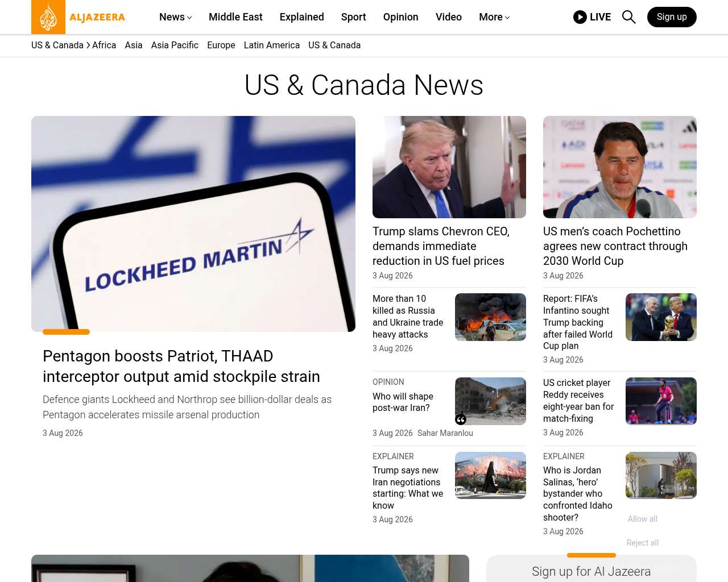The image size is (728, 582).
Task: Click author name Sahar Maranlou
Action: [445, 433]
